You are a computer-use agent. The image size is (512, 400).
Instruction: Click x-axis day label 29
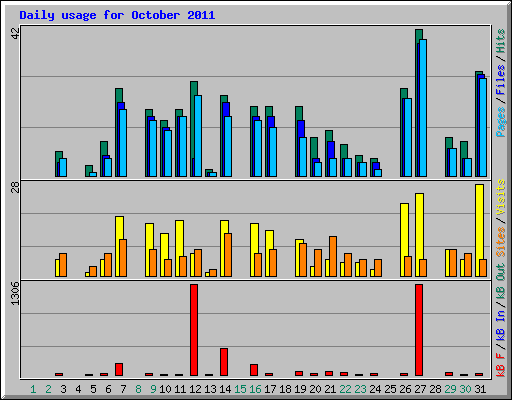coord(450,389)
